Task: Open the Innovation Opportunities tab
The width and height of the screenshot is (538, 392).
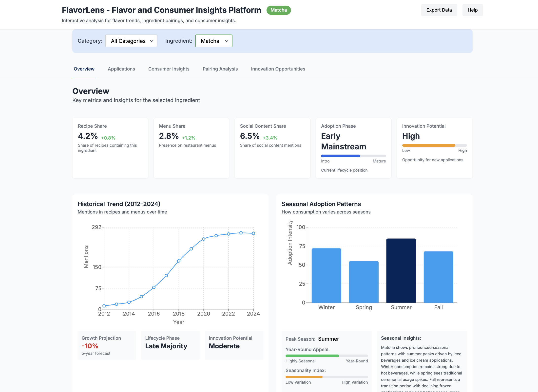Action: pos(278,69)
